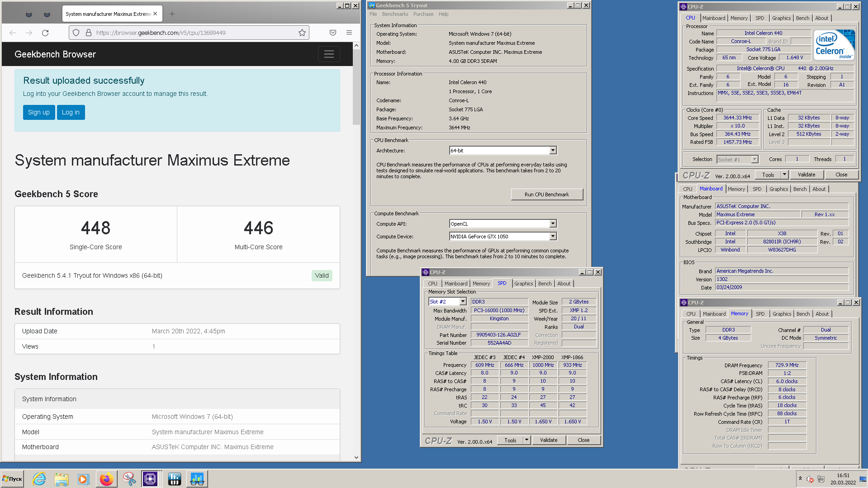Viewport: 868px width, 488px height.
Task: Select About tab in Mainboard CPU-Z window
Action: [x=819, y=189]
